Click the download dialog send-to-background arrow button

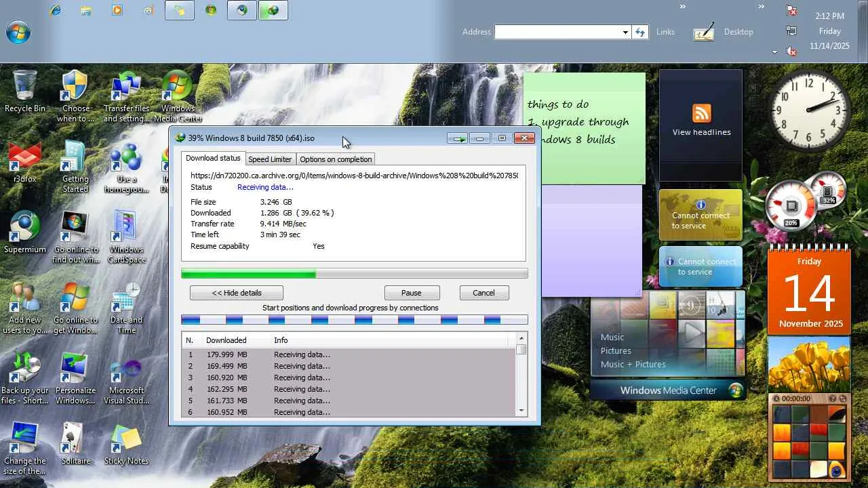(x=458, y=138)
